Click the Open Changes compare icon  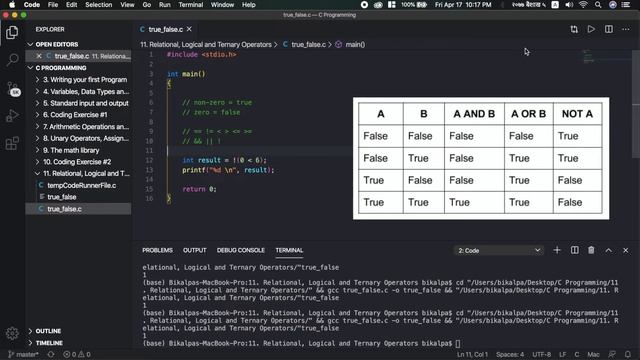[x=574, y=29]
